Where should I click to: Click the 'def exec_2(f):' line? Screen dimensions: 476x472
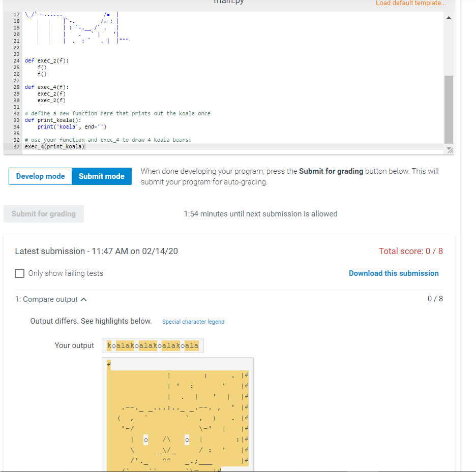tap(47, 60)
